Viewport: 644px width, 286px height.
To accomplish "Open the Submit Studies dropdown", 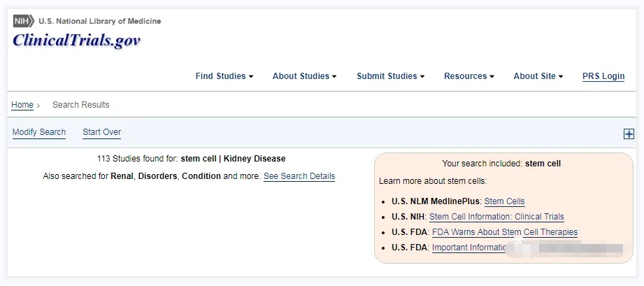I will tap(390, 76).
